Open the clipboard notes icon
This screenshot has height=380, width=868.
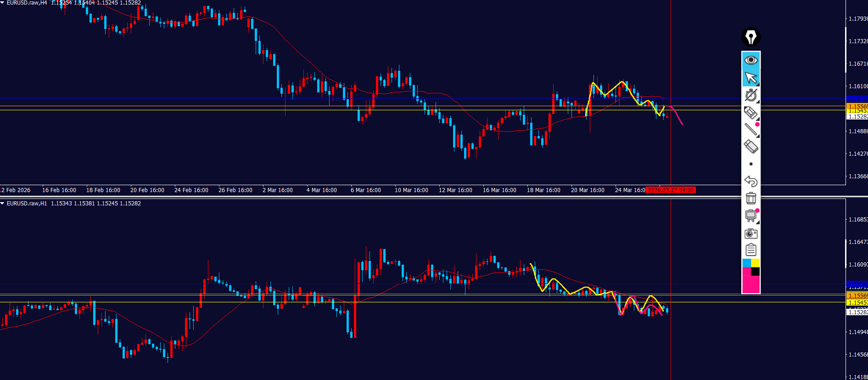(x=750, y=250)
